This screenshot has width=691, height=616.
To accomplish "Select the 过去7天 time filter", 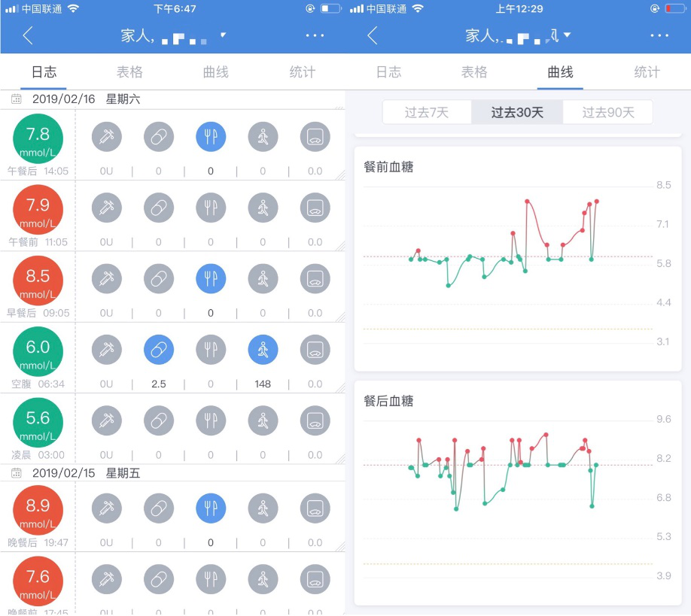I will point(426,111).
